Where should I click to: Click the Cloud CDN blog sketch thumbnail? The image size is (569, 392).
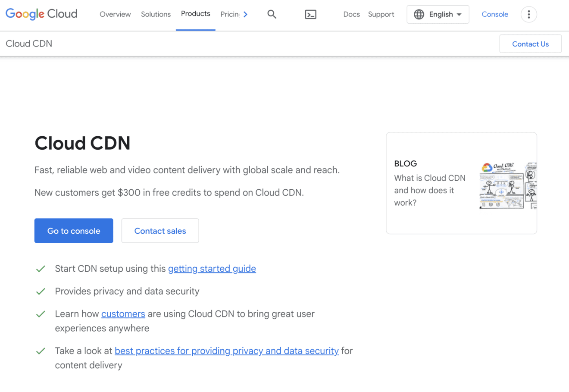tap(507, 185)
